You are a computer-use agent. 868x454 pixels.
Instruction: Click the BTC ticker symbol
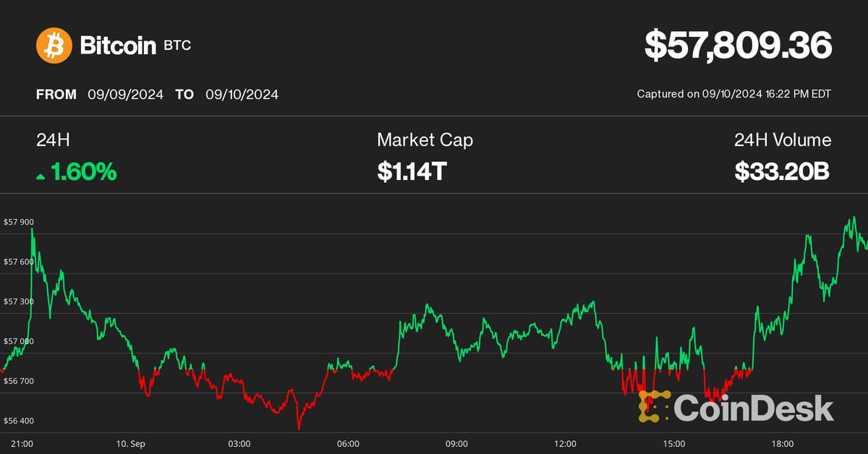(x=178, y=46)
